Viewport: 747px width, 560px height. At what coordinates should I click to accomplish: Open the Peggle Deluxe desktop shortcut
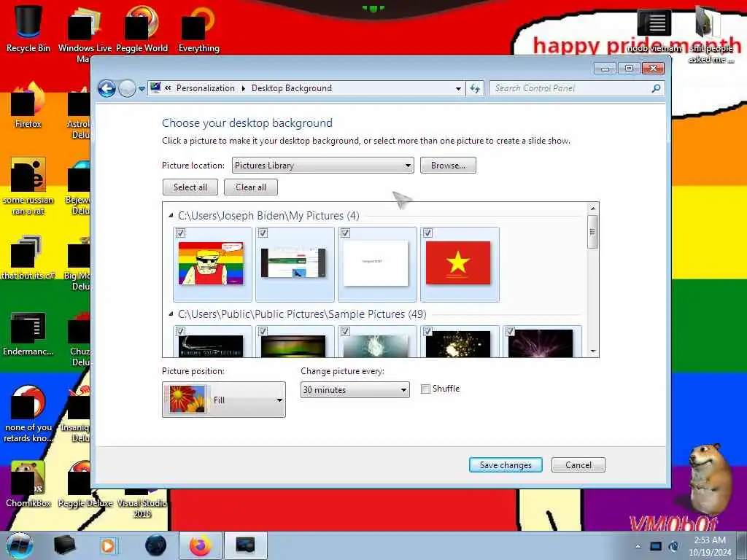pos(85,484)
